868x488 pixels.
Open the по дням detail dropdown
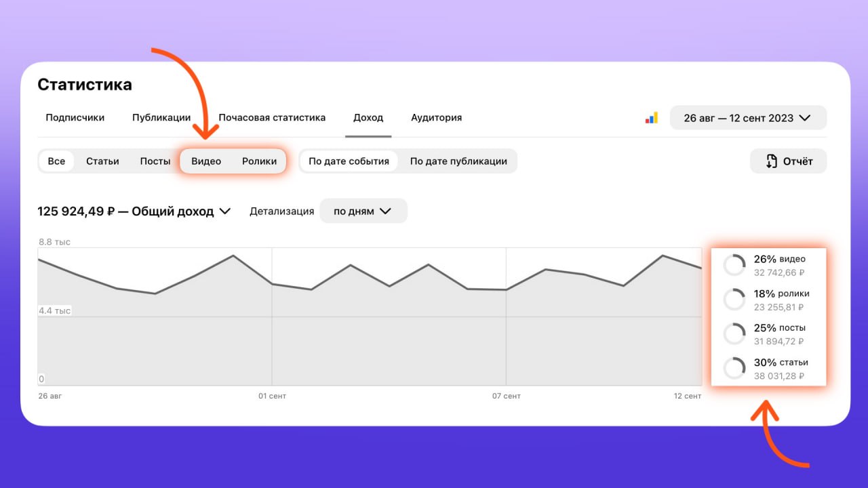pos(363,211)
